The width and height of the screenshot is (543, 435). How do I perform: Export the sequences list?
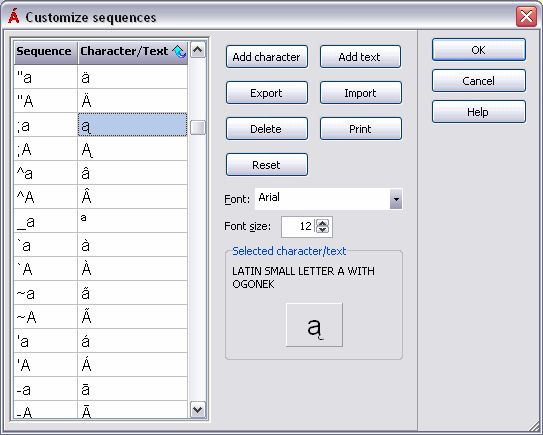tap(267, 93)
